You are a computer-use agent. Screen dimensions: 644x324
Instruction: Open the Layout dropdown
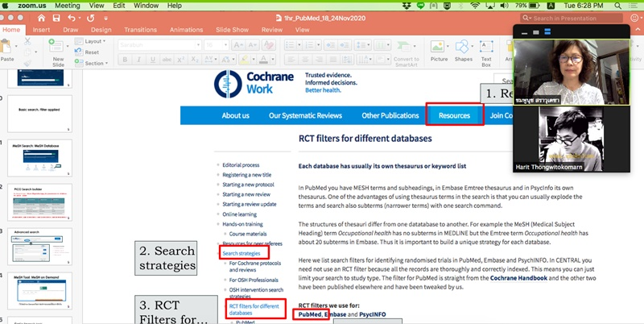(x=90, y=41)
